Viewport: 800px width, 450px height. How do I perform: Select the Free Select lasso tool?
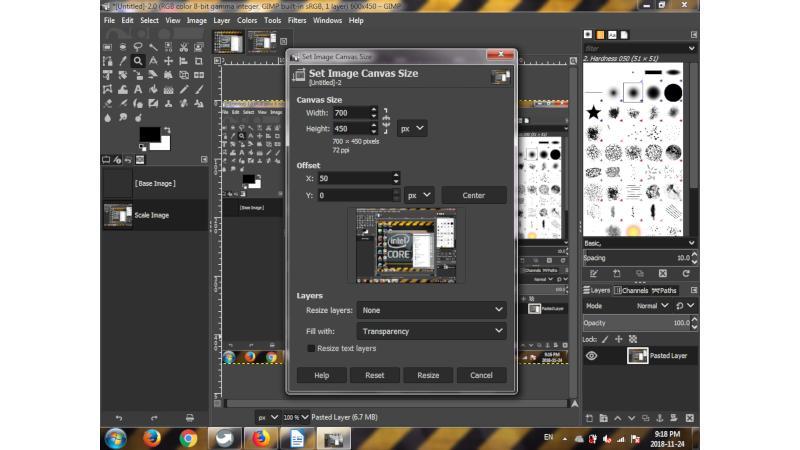138,47
